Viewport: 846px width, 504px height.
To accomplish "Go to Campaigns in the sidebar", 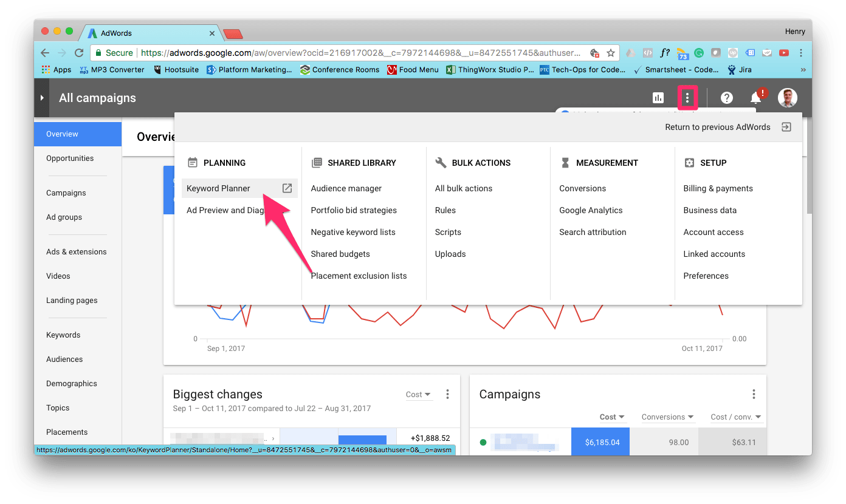I will (x=66, y=193).
